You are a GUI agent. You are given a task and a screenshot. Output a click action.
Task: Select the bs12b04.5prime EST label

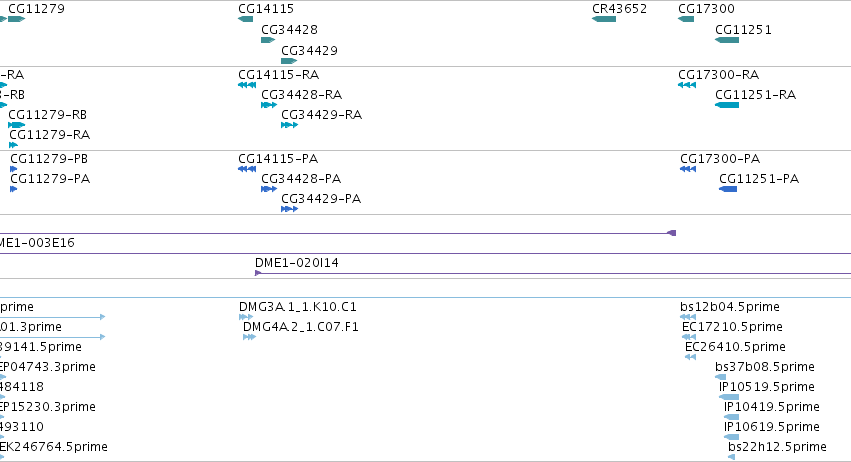coord(729,307)
